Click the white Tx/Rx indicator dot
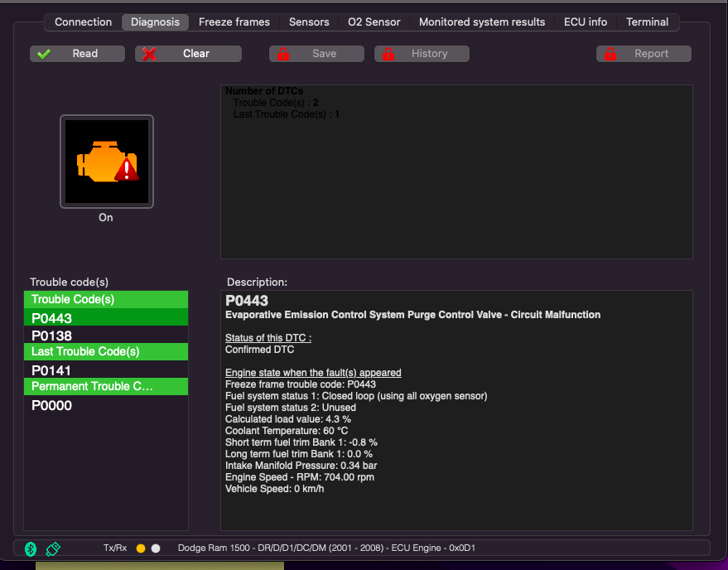This screenshot has width=728, height=570. 156,548
